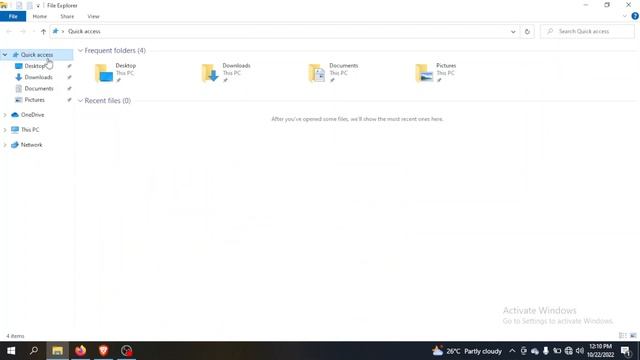
Task: Select the Desktop frequent folder icon
Action: [x=104, y=73]
